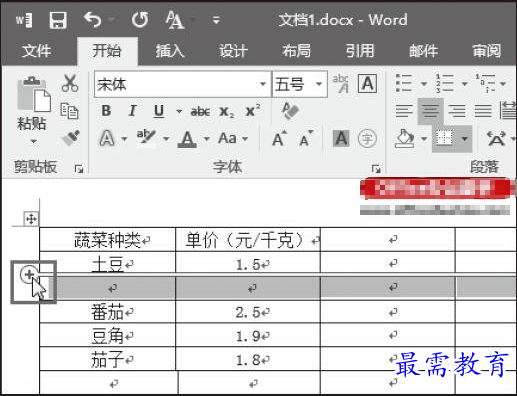
Task: Align text left
Action: (x=404, y=111)
